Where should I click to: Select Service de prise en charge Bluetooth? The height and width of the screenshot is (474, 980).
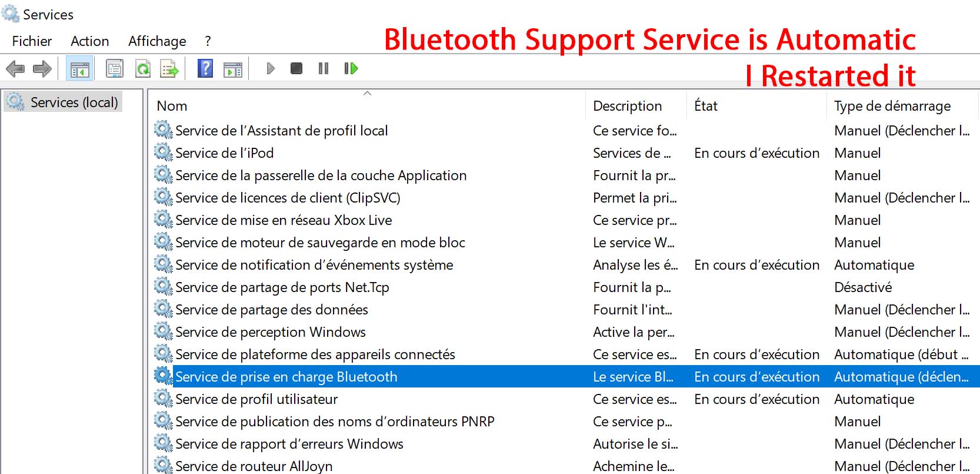click(x=286, y=377)
